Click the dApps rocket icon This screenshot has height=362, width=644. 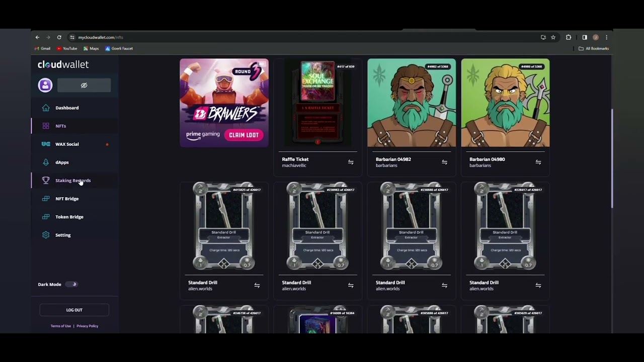[46, 162]
